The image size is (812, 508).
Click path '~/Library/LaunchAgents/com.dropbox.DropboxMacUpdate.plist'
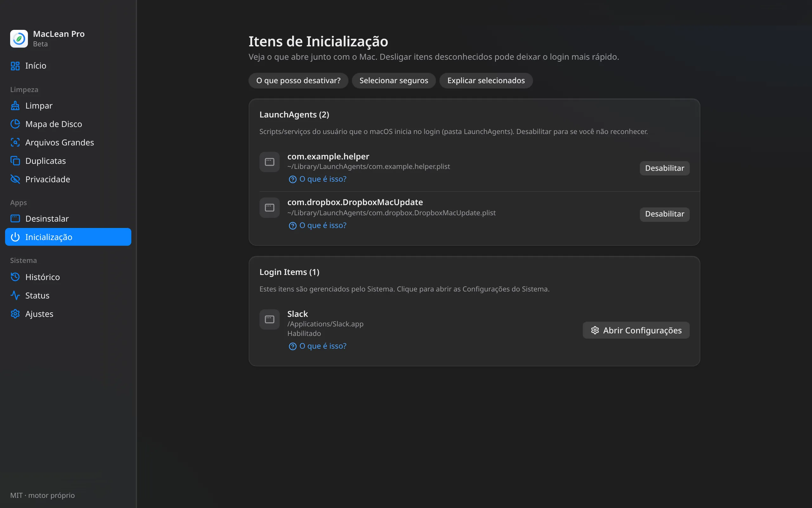point(391,213)
